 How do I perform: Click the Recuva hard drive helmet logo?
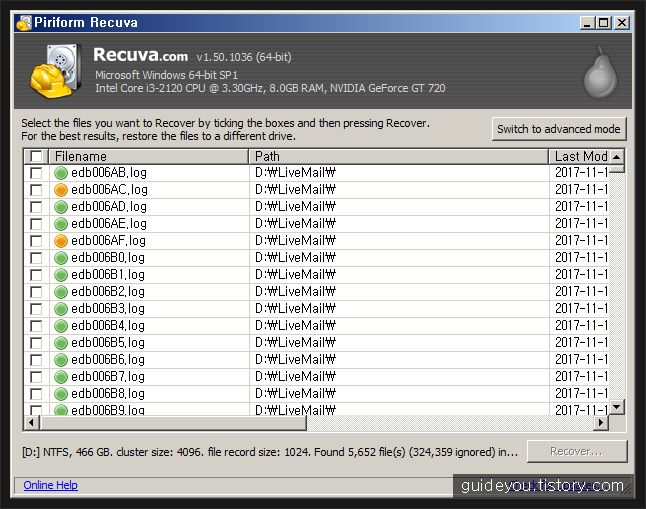pyautogui.click(x=55, y=71)
